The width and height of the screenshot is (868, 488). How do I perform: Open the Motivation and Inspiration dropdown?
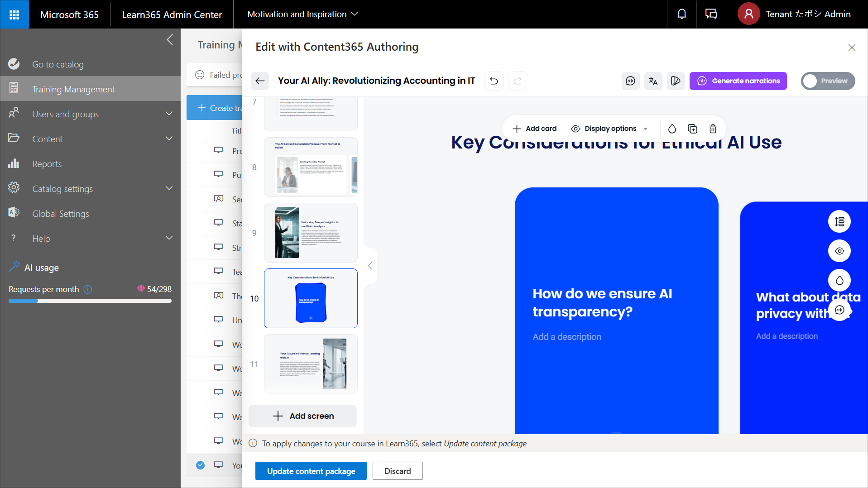pos(302,14)
